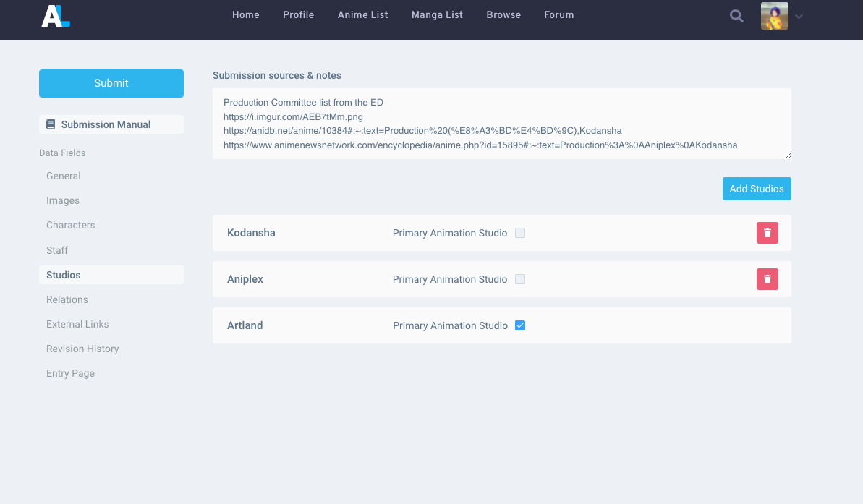Click the AniList logo icon
This screenshot has height=504, width=863.
tap(56, 15)
